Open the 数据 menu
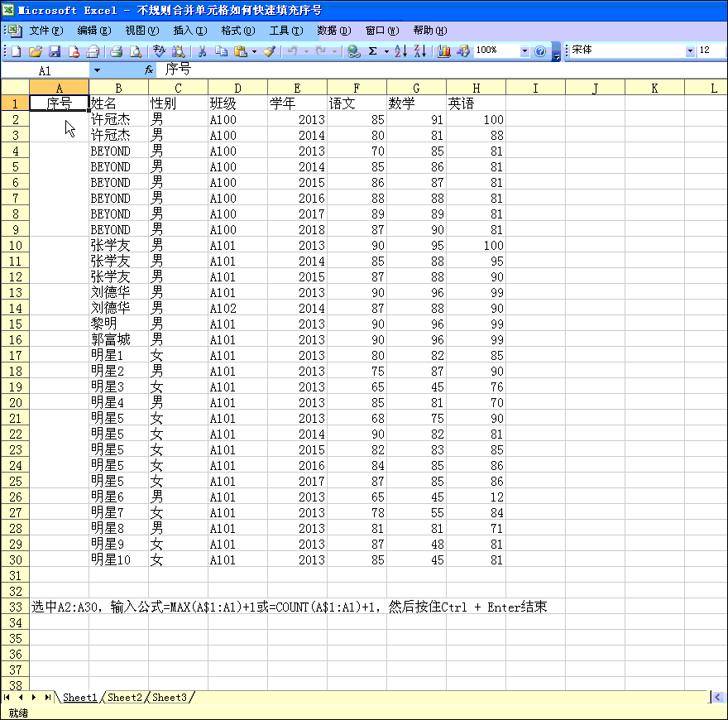The height and width of the screenshot is (720, 728). (333, 31)
